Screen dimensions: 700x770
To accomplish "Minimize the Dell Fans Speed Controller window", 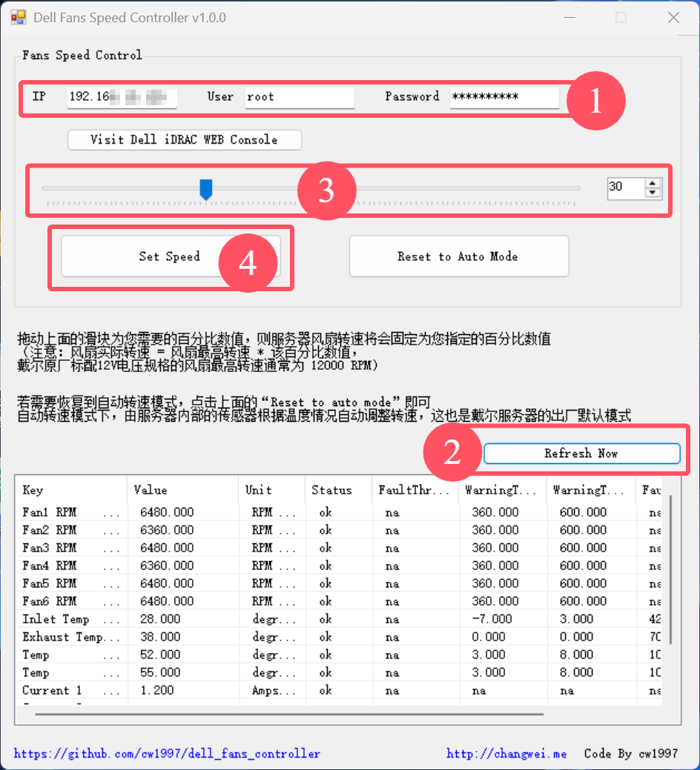I will pos(569,18).
